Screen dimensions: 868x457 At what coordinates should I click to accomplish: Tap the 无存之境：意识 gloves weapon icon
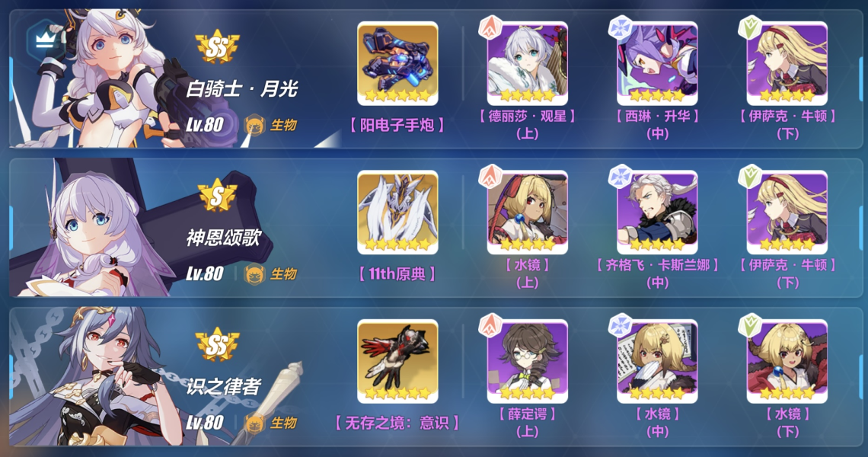pyautogui.click(x=397, y=361)
